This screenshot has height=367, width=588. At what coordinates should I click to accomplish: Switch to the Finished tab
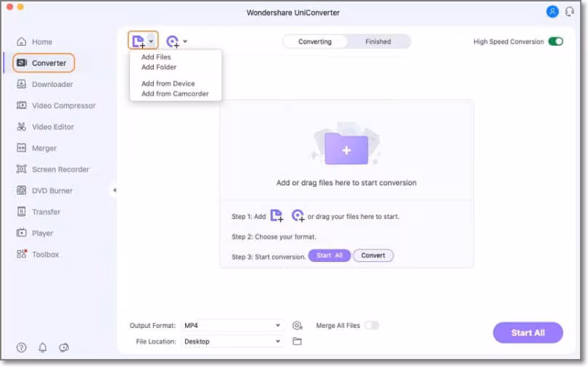378,41
